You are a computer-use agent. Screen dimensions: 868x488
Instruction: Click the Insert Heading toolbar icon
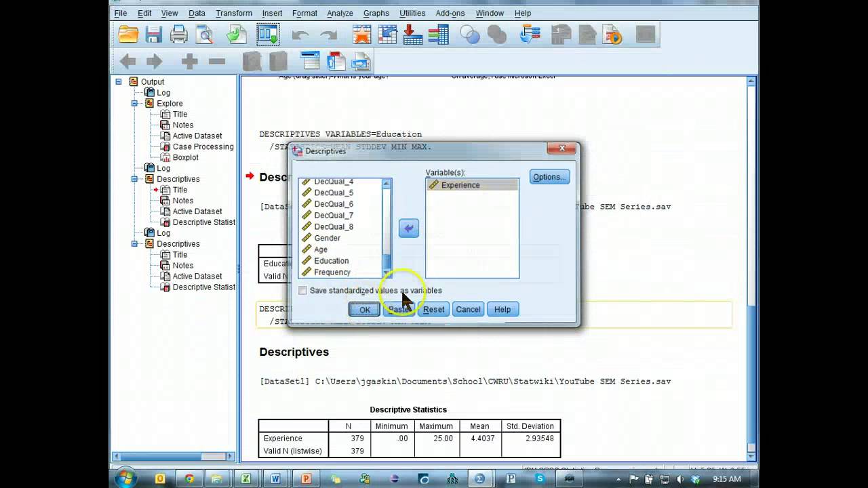310,61
